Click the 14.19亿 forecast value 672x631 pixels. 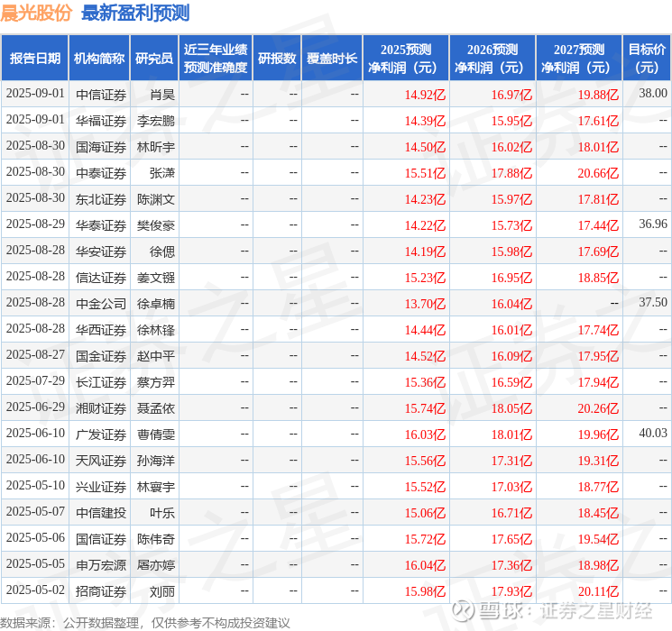click(425, 251)
